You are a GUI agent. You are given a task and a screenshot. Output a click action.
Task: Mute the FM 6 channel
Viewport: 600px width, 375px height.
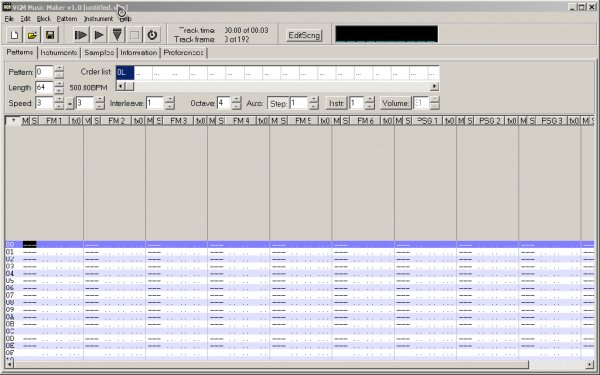tap(336, 121)
